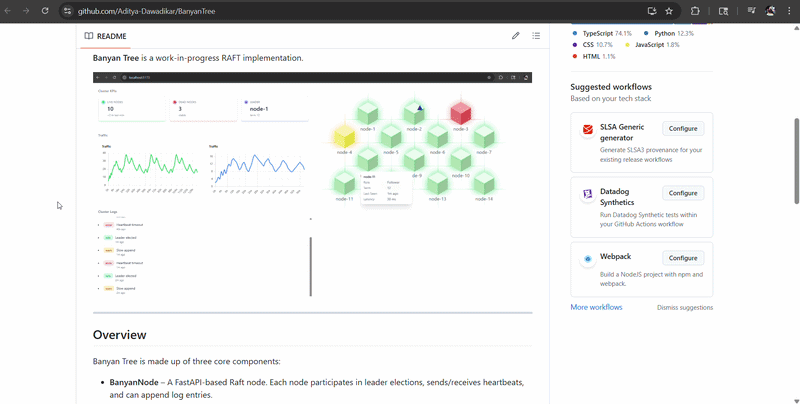Click the Webpack logo icon
Screen dimensions: 800x404
pos(588,259)
